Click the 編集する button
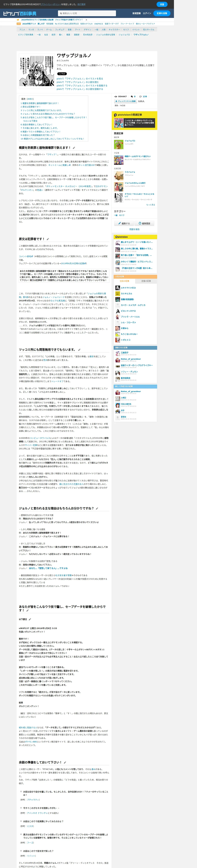The width and height of the screenshot is (197, 868). [x=124, y=223]
